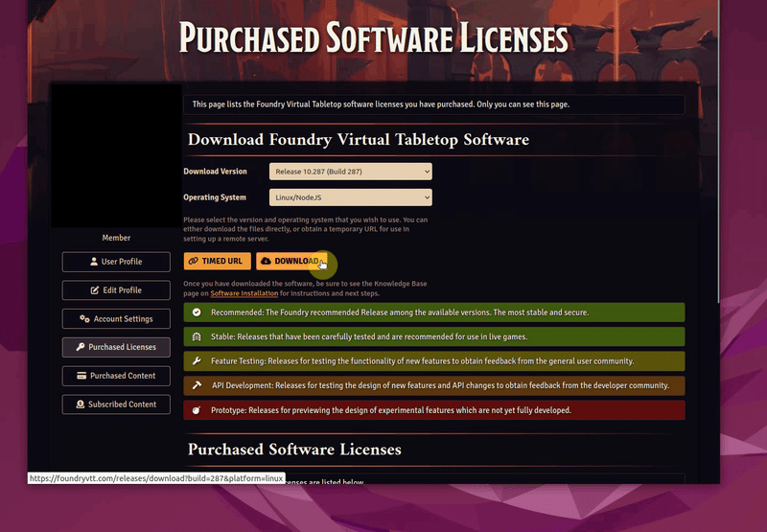Viewport: 767px width, 532px height.
Task: Click the notice that only you can see this page
Action: (x=434, y=104)
